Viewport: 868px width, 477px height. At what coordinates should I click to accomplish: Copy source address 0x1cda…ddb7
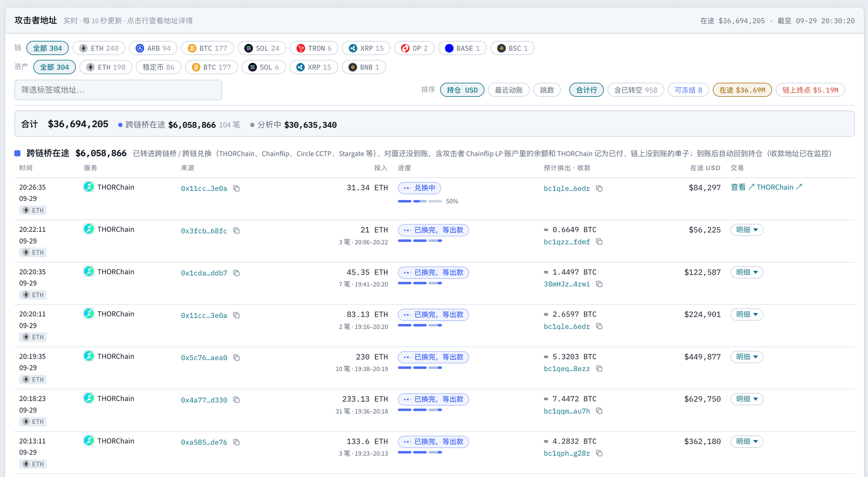click(x=237, y=273)
